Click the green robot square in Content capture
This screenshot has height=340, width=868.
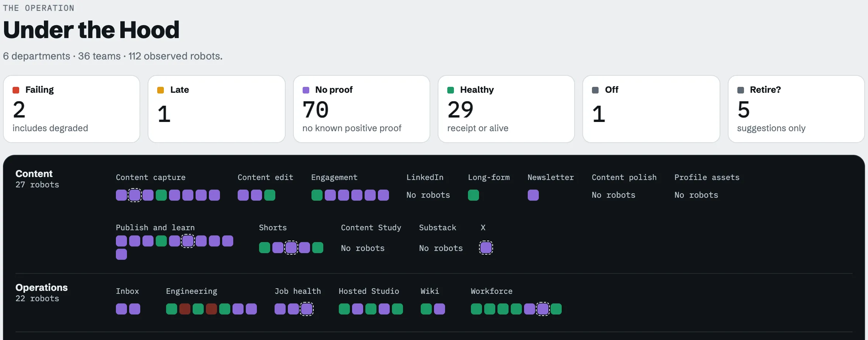tap(161, 195)
